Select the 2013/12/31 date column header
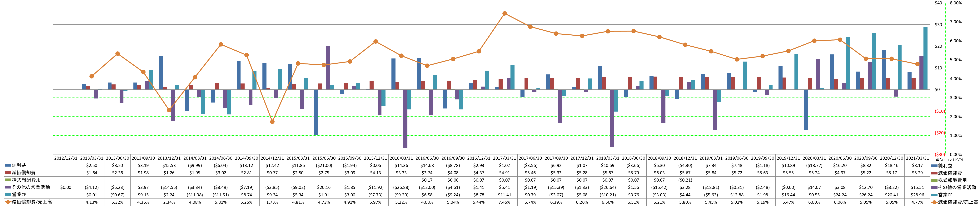Image resolution: width=980 pixels, height=206 pixels. tap(169, 158)
